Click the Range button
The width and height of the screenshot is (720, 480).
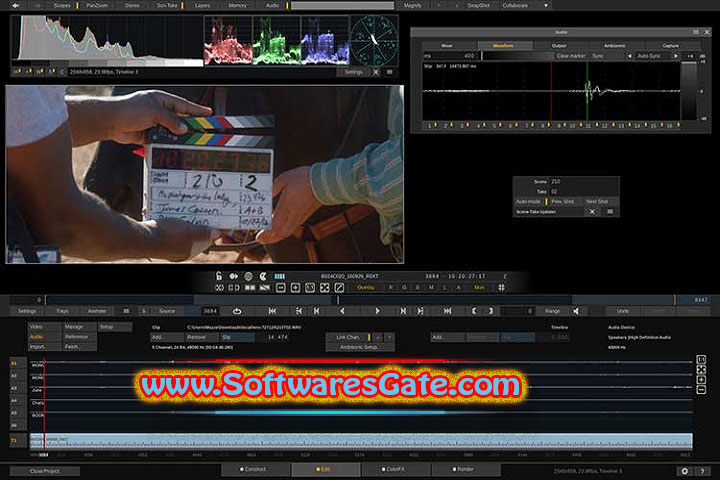click(x=552, y=311)
